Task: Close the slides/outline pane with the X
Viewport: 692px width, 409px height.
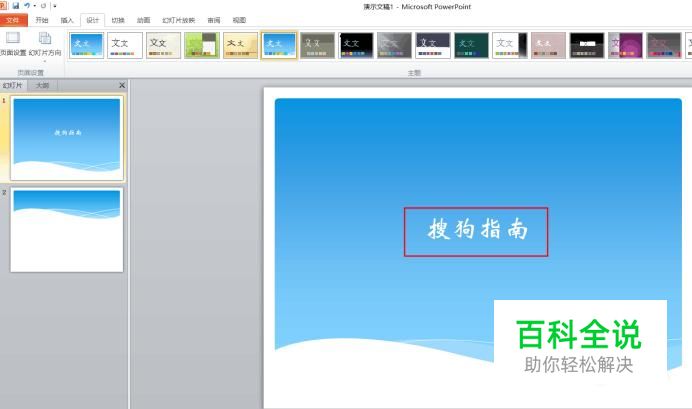Action: point(122,85)
